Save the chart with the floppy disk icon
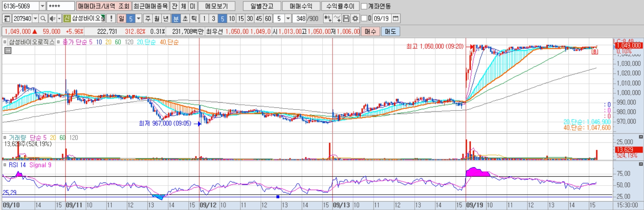644x210 pixels. point(346,18)
